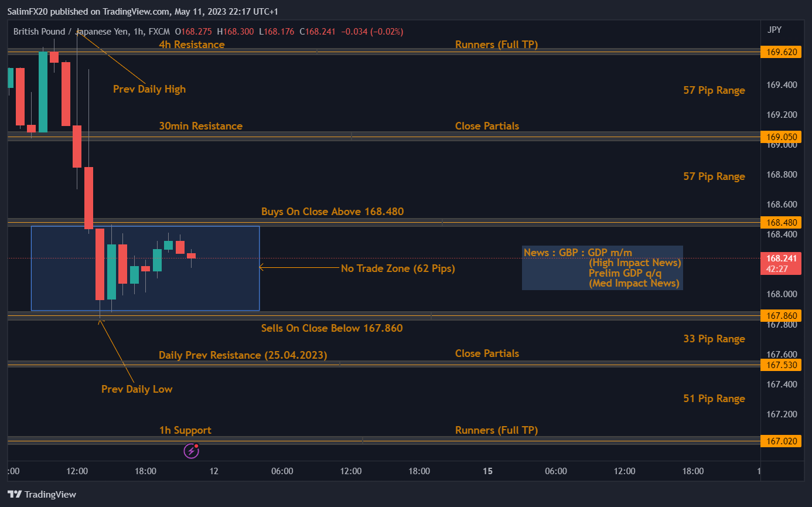Click the GBP GDP news note box
The width and height of the screenshot is (812, 507).
click(602, 268)
